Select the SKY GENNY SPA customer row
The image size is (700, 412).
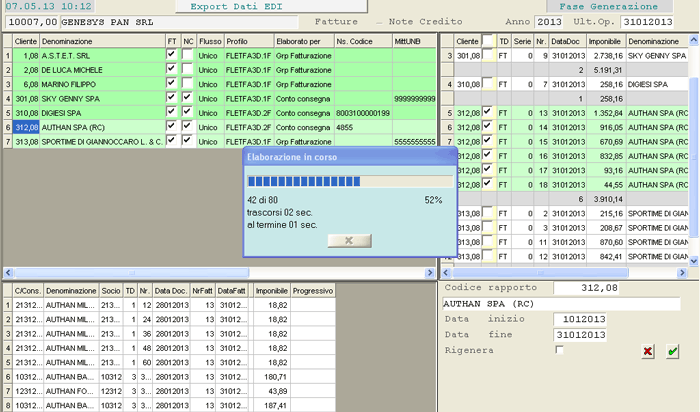pos(220,99)
